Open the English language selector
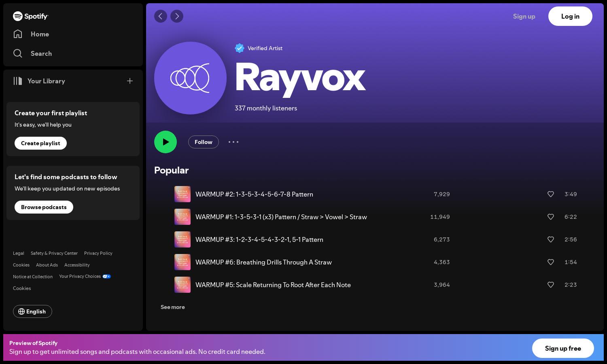 click(x=32, y=311)
